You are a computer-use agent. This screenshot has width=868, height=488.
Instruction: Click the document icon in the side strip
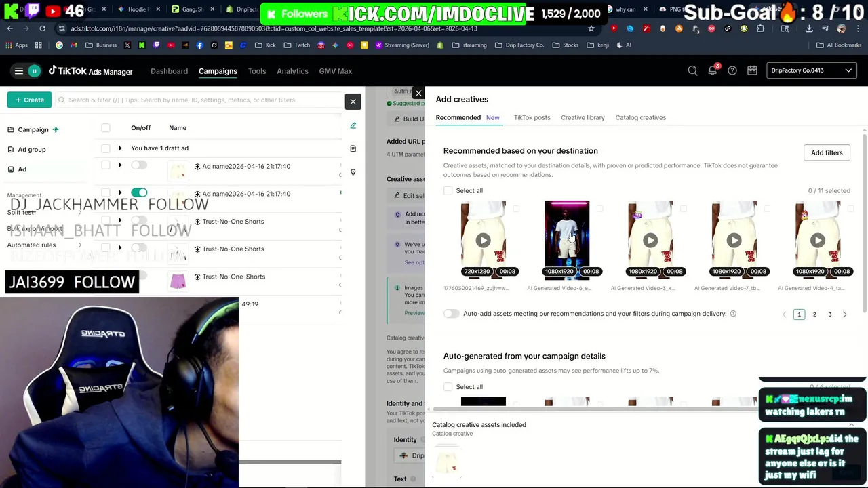pyautogui.click(x=353, y=148)
